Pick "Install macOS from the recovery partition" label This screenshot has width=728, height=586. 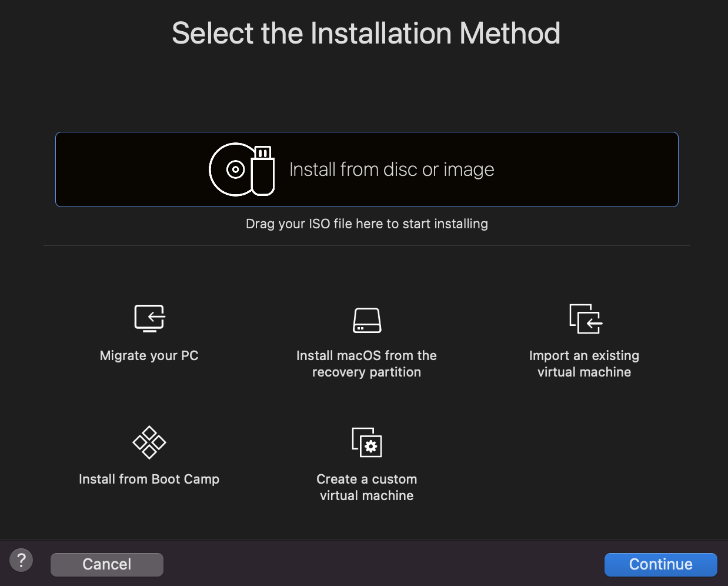[367, 364]
